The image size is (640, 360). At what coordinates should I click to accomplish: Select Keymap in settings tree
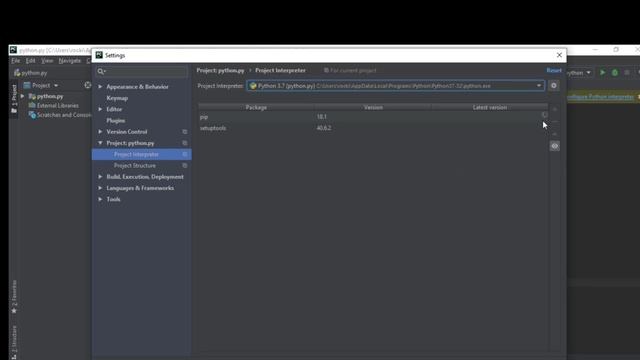(x=117, y=98)
